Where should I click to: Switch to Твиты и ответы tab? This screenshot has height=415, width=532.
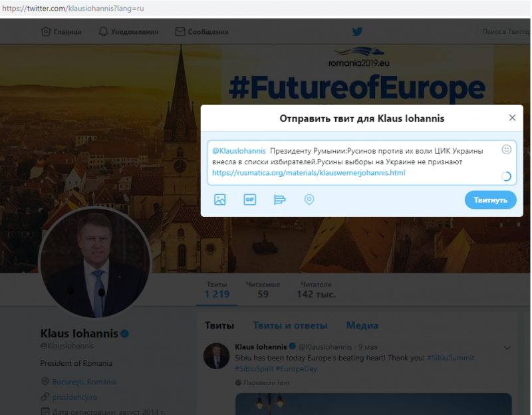pos(290,325)
